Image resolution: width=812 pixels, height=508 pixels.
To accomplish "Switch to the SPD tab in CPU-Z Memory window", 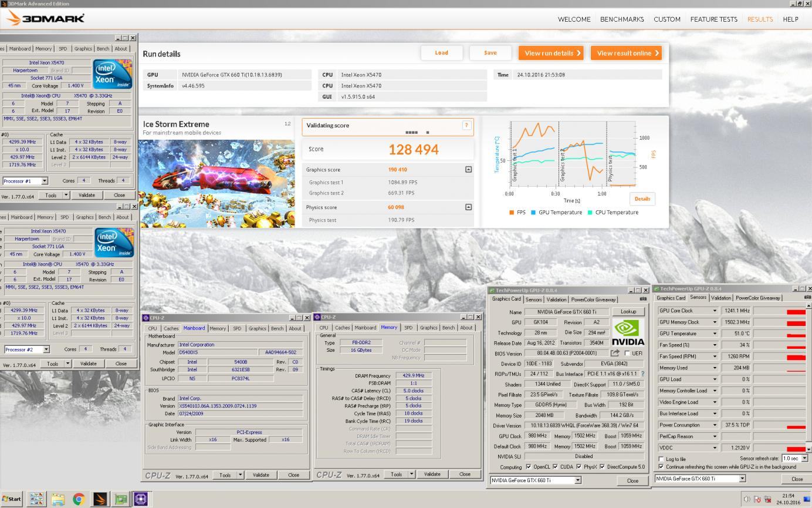I will click(408, 328).
